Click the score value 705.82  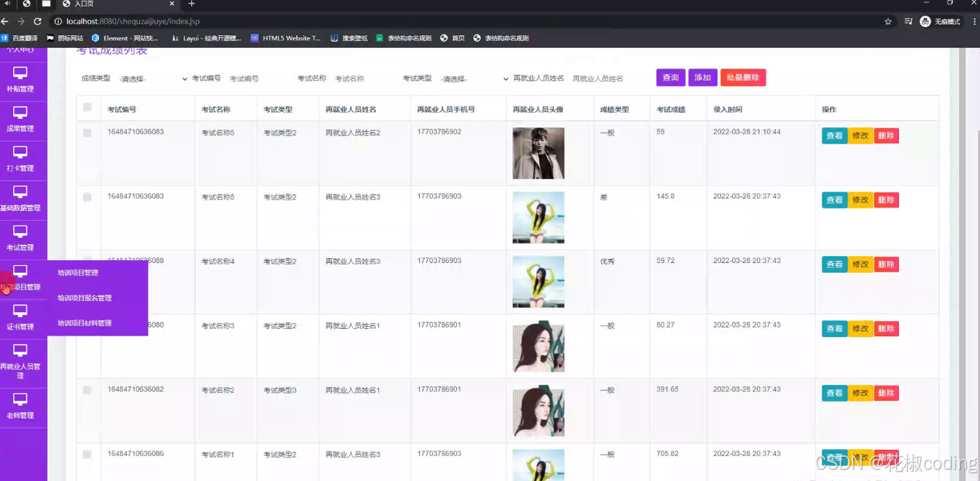(668, 454)
